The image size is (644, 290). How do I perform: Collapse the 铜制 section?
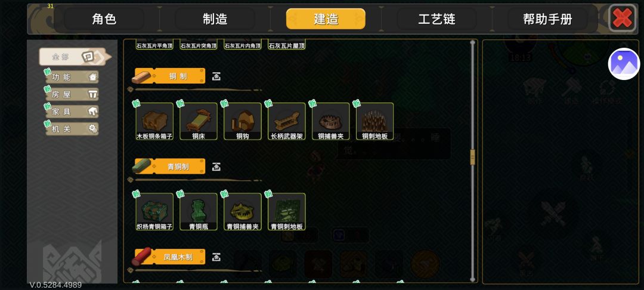(x=216, y=76)
